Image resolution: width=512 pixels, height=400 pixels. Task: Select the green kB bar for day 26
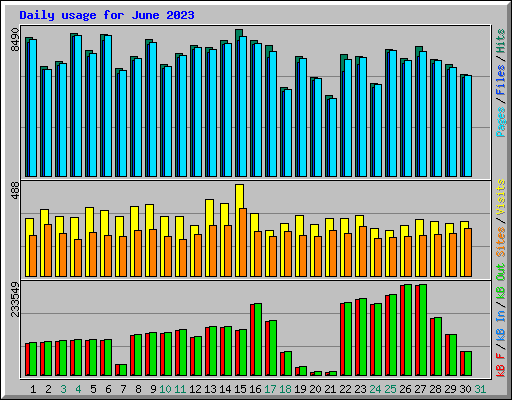[408, 330]
